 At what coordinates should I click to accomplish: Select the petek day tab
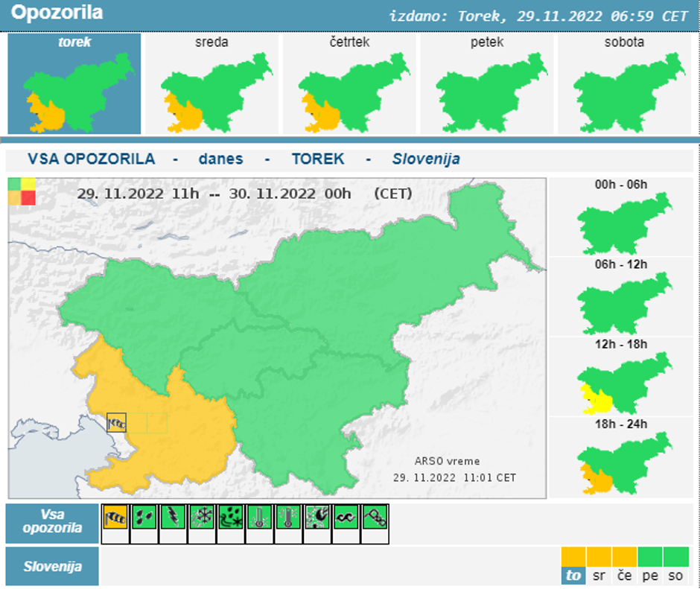tap(487, 83)
